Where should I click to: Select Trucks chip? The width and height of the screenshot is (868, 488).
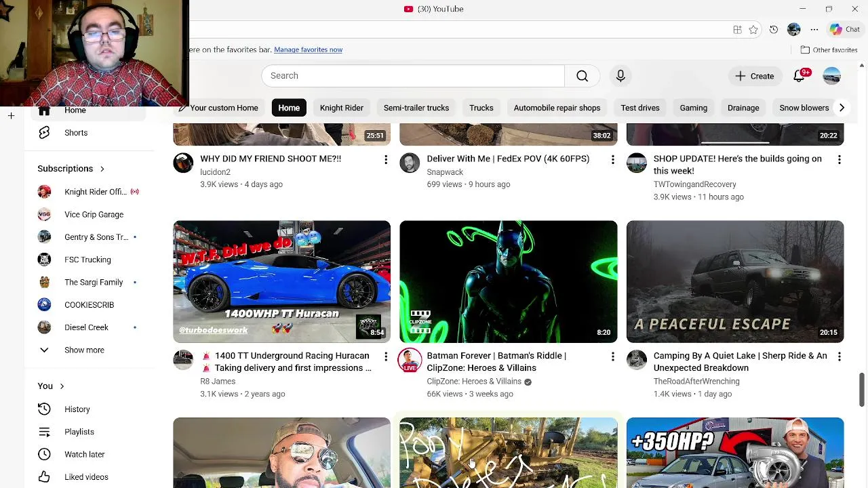point(481,108)
